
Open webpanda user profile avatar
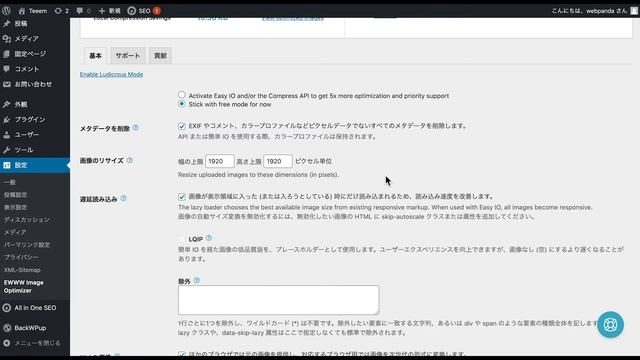(634, 11)
